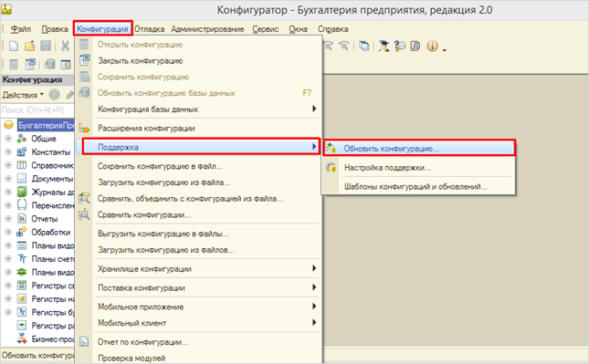This screenshot has height=364, width=589.
Task: Select the Константы tree item
Action: 51,152
